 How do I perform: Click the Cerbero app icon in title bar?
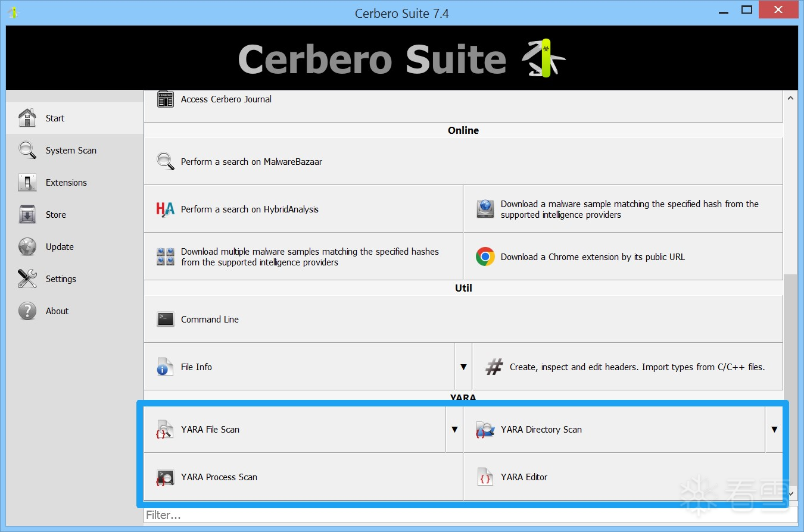pos(13,12)
